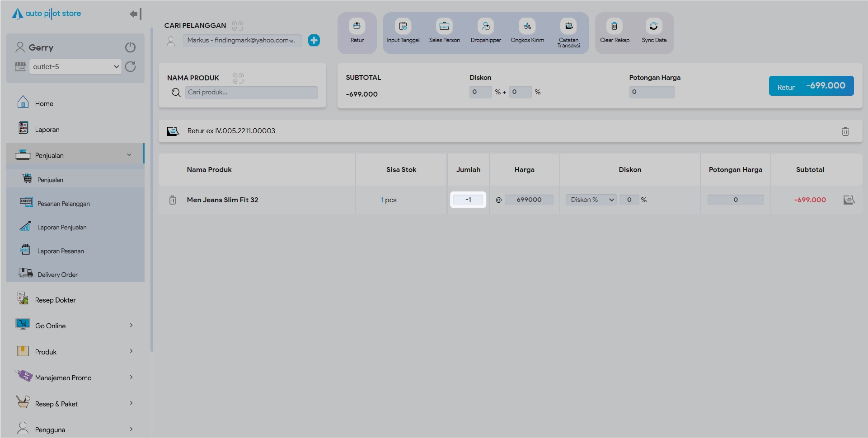Select the Sales Person icon

[x=444, y=26]
